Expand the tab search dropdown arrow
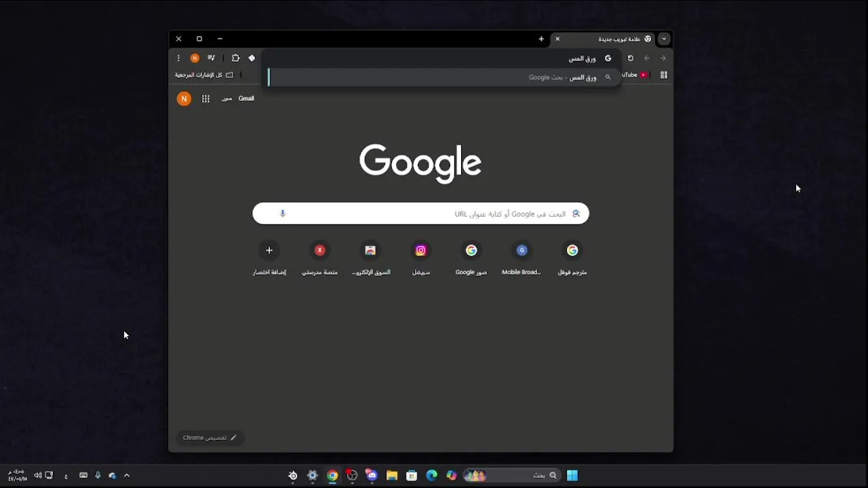 point(664,39)
